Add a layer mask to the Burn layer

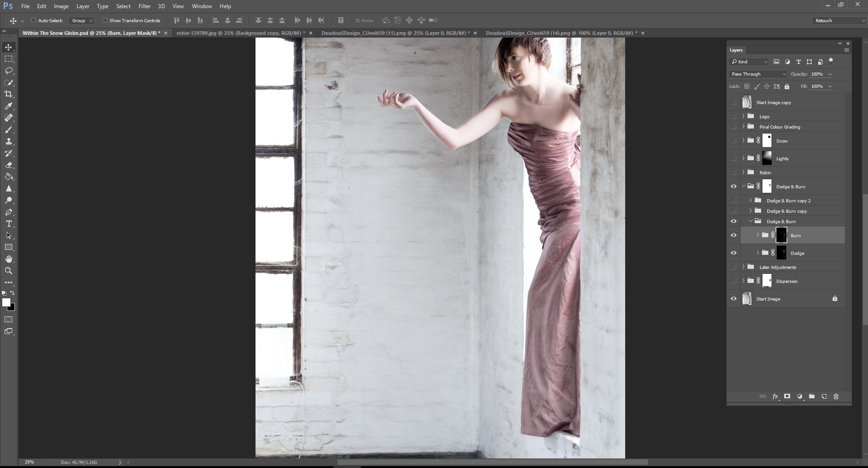click(x=787, y=396)
